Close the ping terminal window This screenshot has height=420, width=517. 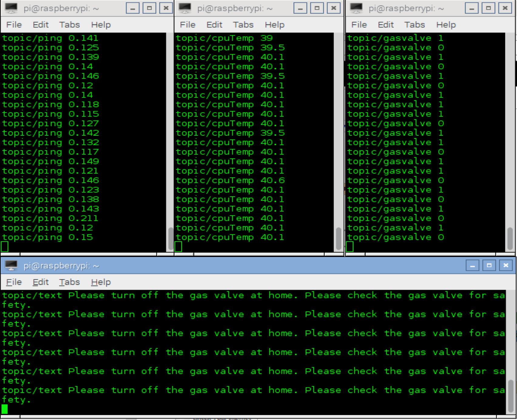(x=166, y=8)
